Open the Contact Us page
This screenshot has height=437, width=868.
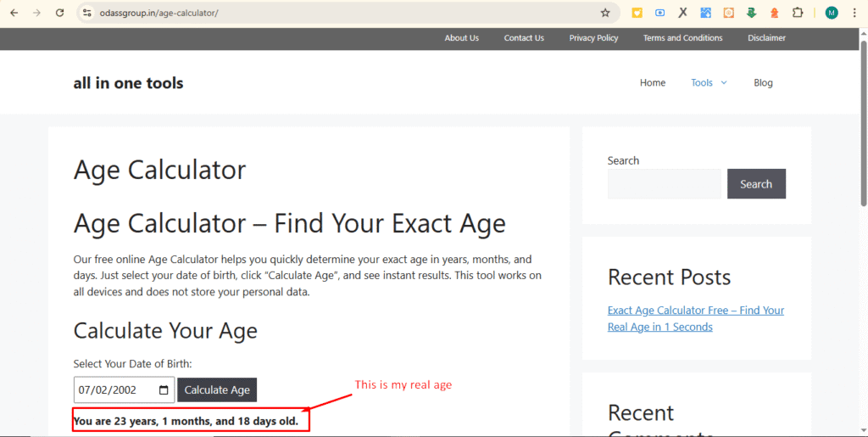(x=524, y=38)
